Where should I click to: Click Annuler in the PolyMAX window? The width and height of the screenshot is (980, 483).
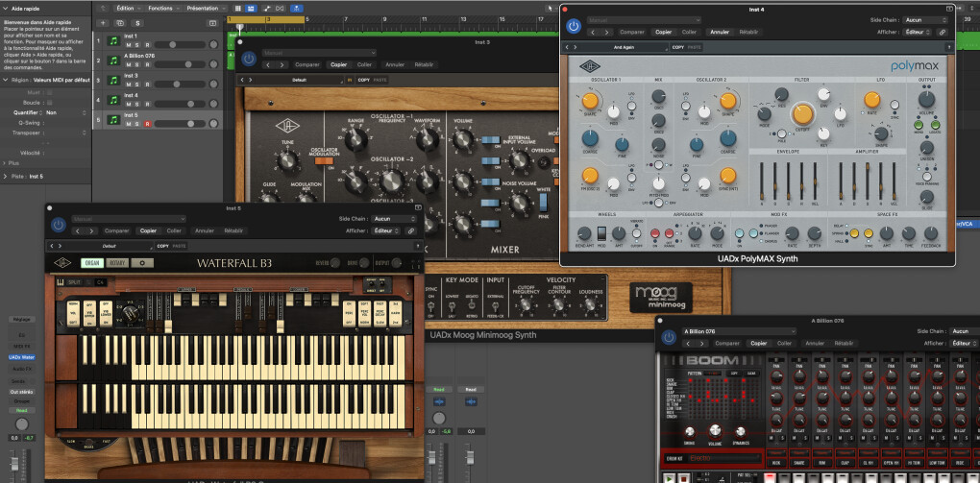pyautogui.click(x=720, y=32)
